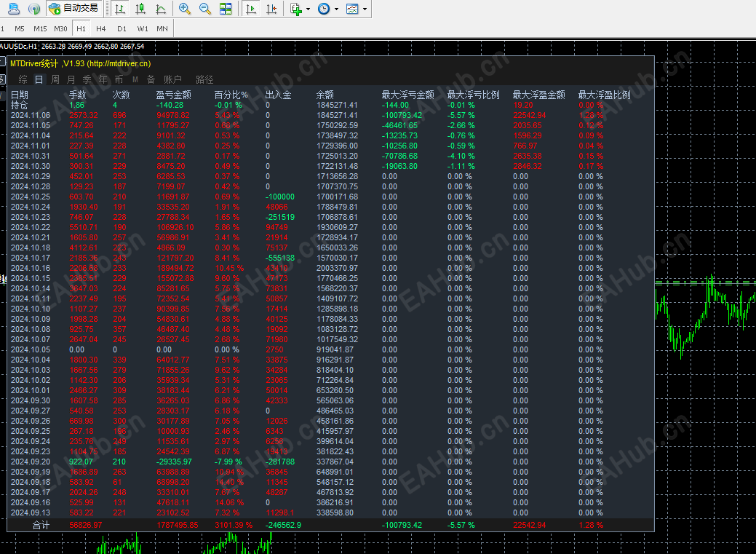Switch chart to line chart mode
The width and height of the screenshot is (756, 554).
click(x=161, y=9)
